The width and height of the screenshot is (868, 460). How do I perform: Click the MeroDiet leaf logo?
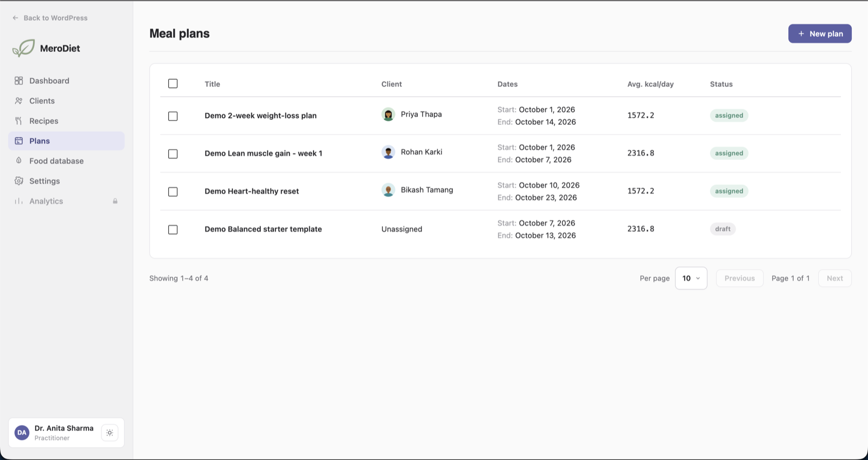(x=23, y=48)
